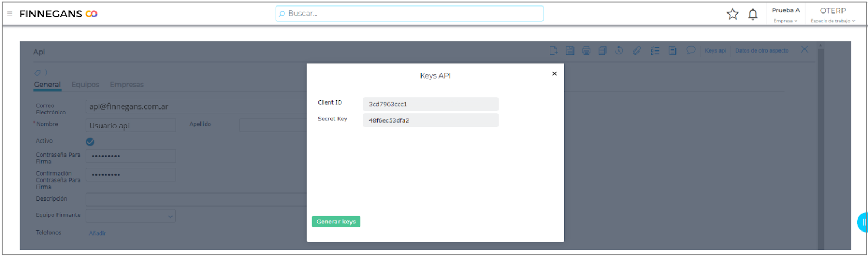868x257 pixels.
Task: Click the Correo Electrónico field
Action: (196, 106)
